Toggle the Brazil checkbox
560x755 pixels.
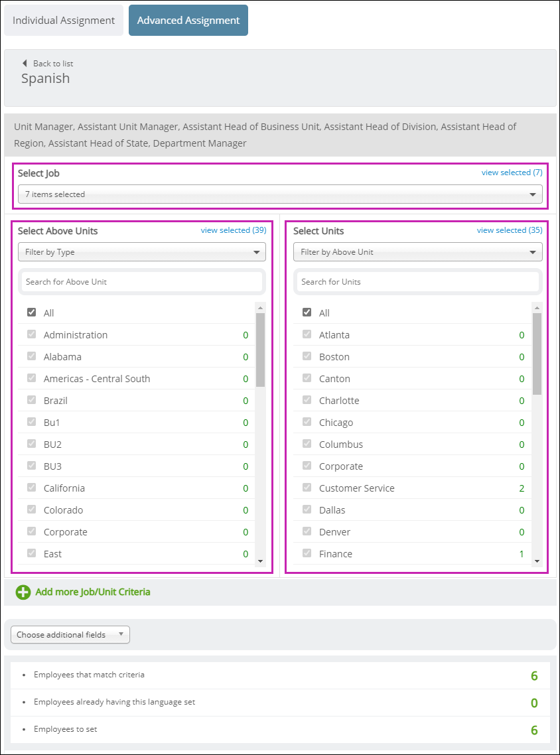point(32,400)
